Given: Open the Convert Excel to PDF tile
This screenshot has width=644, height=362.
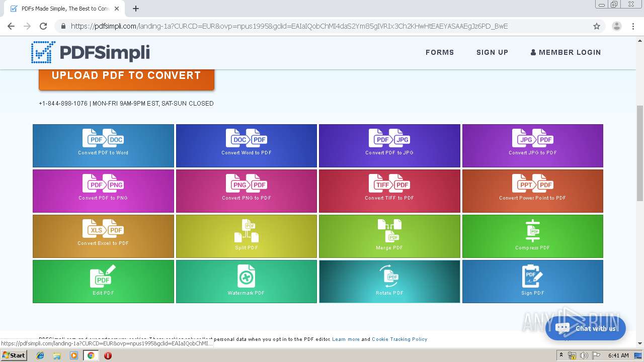Looking at the screenshot, I should [103, 236].
